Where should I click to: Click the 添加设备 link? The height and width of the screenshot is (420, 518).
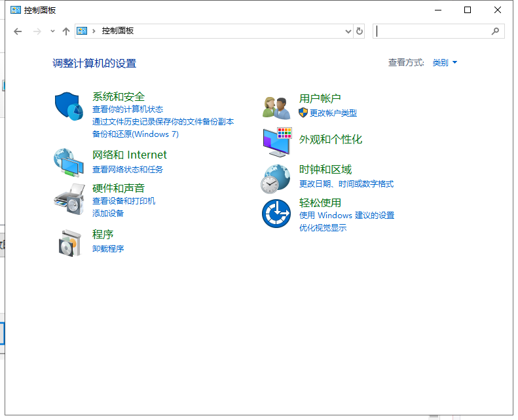(x=107, y=214)
